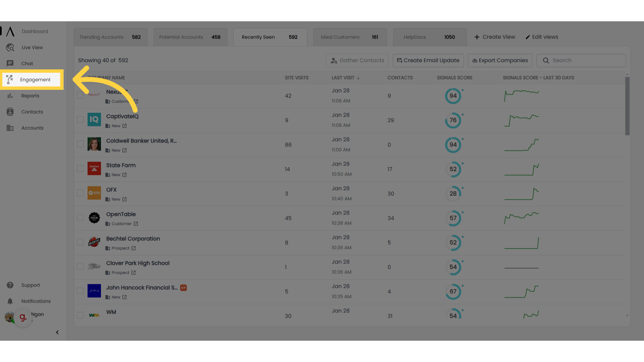Select the Recently Seen tab
Image resolution: width=644 pixels, height=362 pixels.
click(270, 37)
